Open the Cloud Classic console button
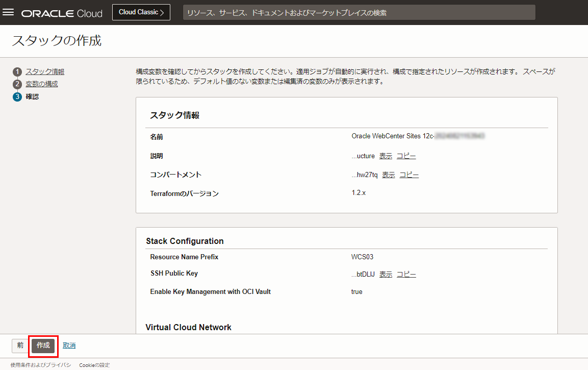This screenshot has width=588, height=370. (141, 12)
